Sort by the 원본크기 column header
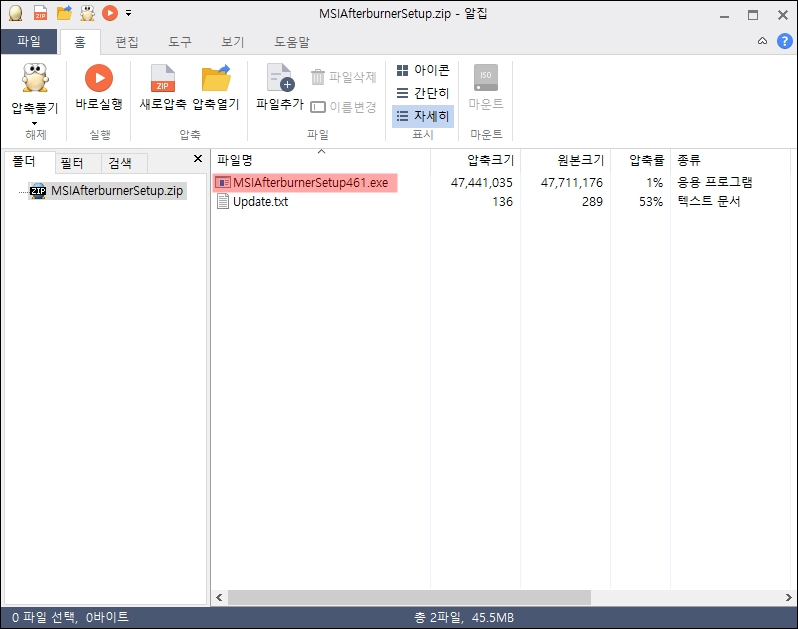 click(x=565, y=160)
